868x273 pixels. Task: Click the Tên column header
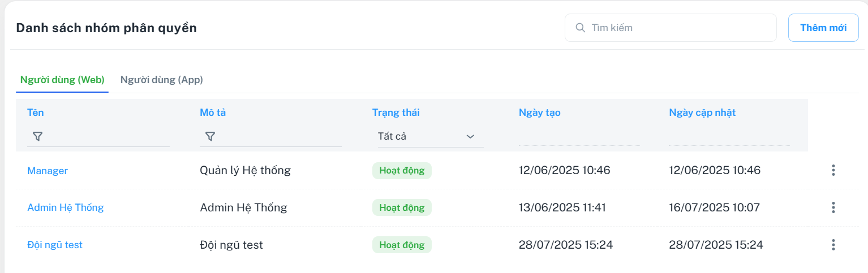click(x=36, y=112)
